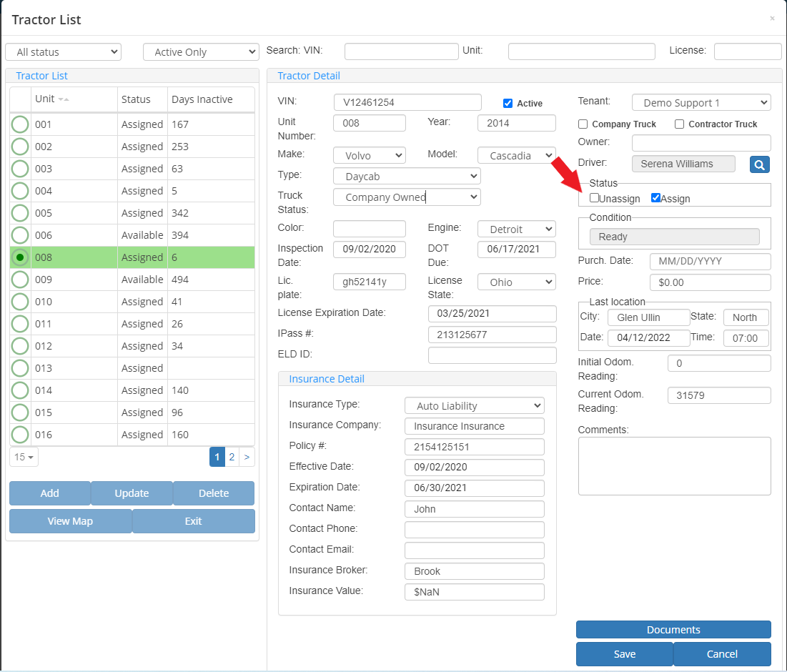Select radio button for unit 003
This screenshot has width=787, height=672.
(20, 169)
